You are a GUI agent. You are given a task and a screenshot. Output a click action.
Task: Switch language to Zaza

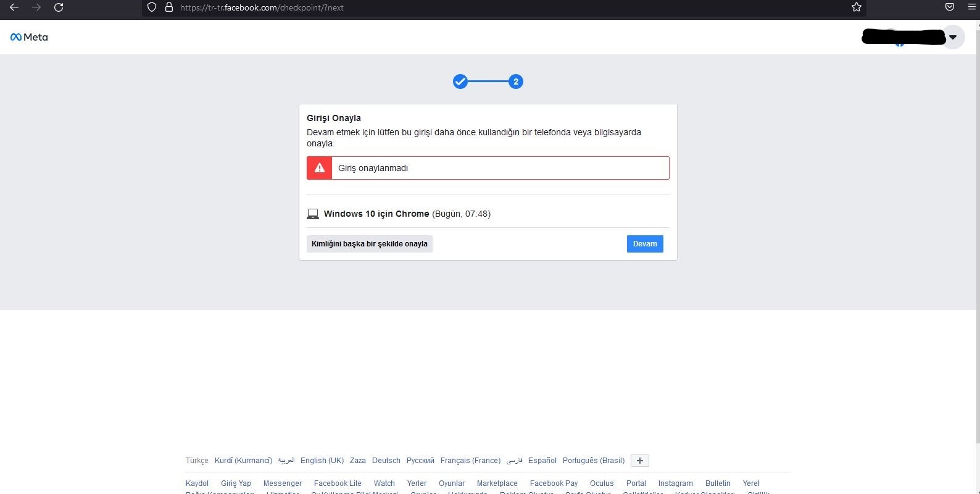tap(358, 461)
